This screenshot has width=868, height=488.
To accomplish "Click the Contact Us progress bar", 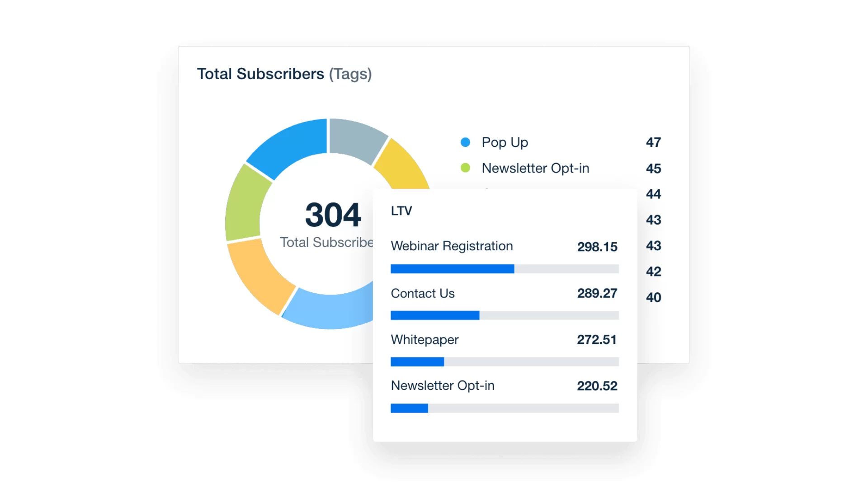I will click(505, 315).
